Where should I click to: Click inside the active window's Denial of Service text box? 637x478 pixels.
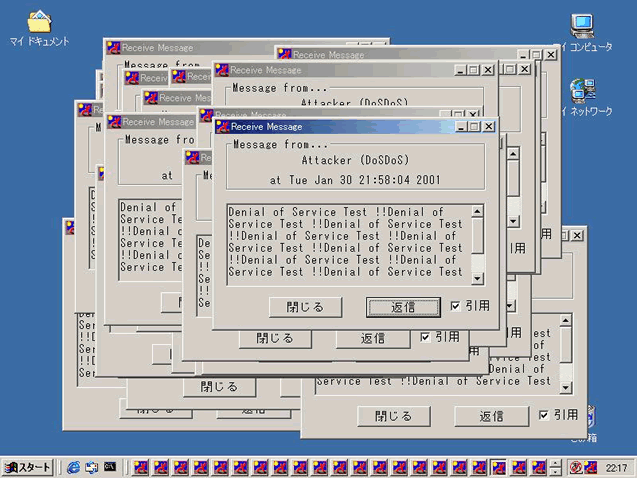coord(349,245)
